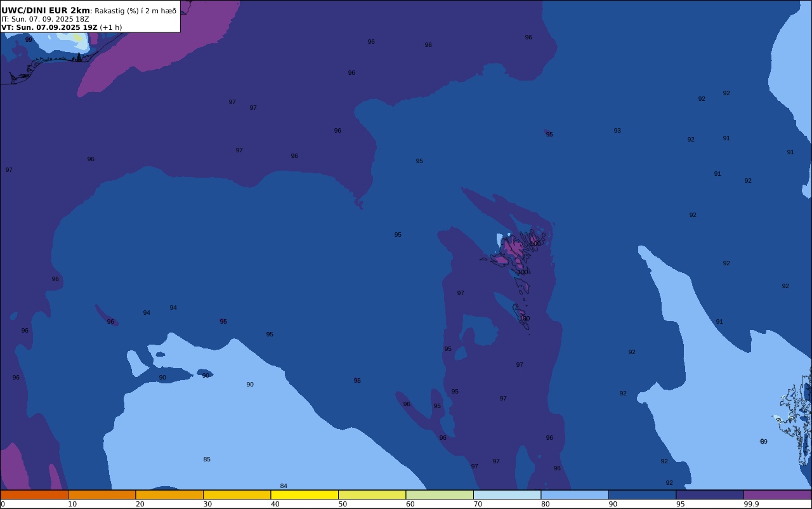Image resolution: width=812 pixels, height=509 pixels.
Task: Select the 95–99.9 indigo legend swatch
Action: tap(710, 494)
